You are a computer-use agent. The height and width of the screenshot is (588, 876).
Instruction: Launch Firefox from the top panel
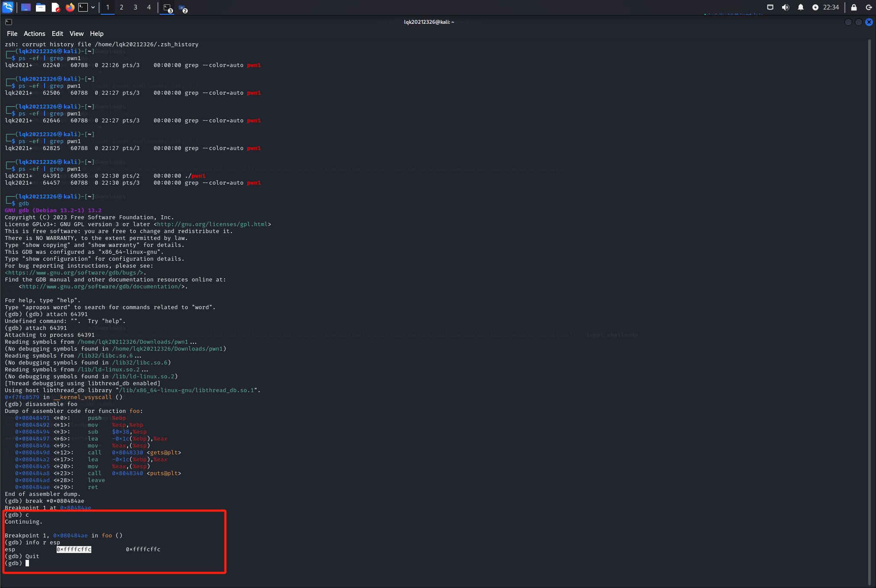(70, 7)
